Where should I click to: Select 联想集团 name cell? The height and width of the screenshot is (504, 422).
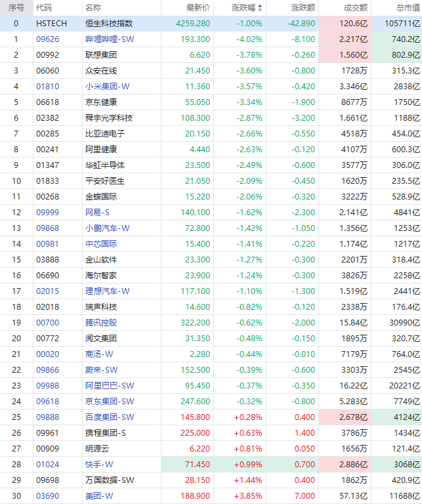point(101,55)
